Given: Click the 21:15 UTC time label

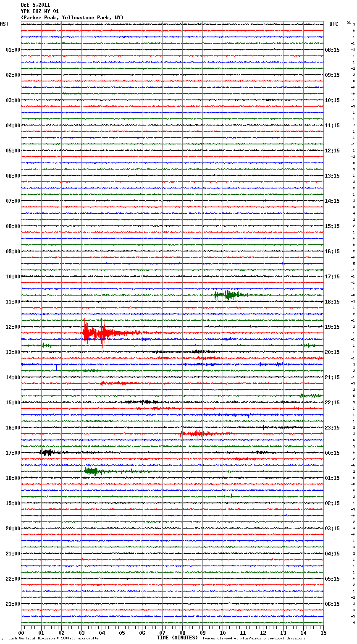Looking at the screenshot, I should click(x=332, y=377).
